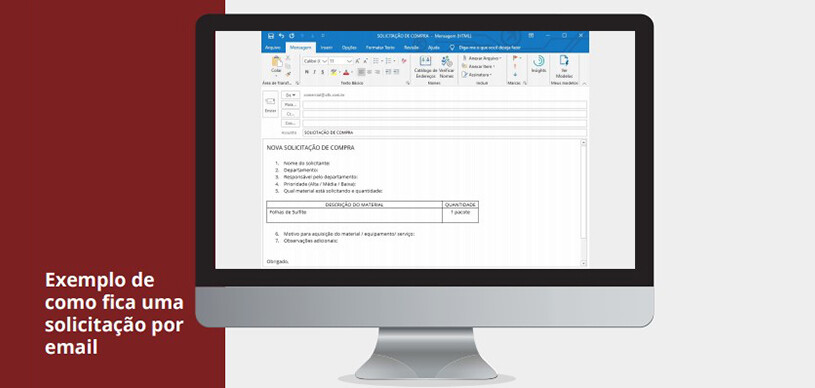
Task: Click the increase indent icon
Action: coord(396,72)
